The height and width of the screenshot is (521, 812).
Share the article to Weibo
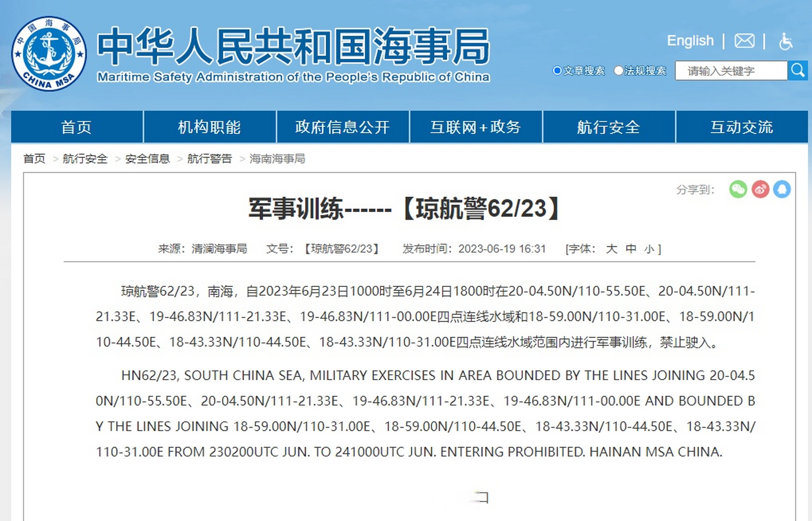pos(760,189)
